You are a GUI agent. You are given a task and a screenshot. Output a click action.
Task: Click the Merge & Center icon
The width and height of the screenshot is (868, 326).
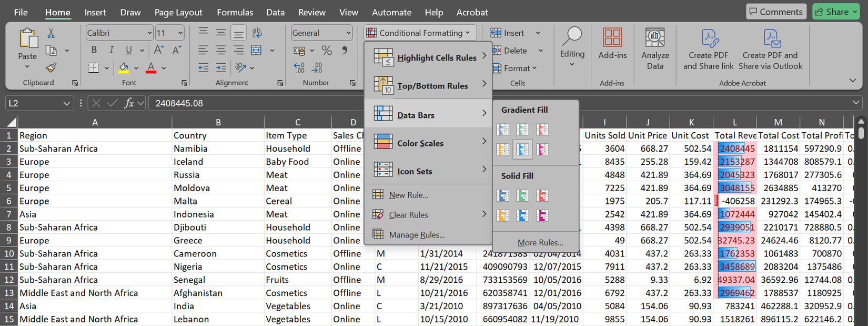[256, 51]
